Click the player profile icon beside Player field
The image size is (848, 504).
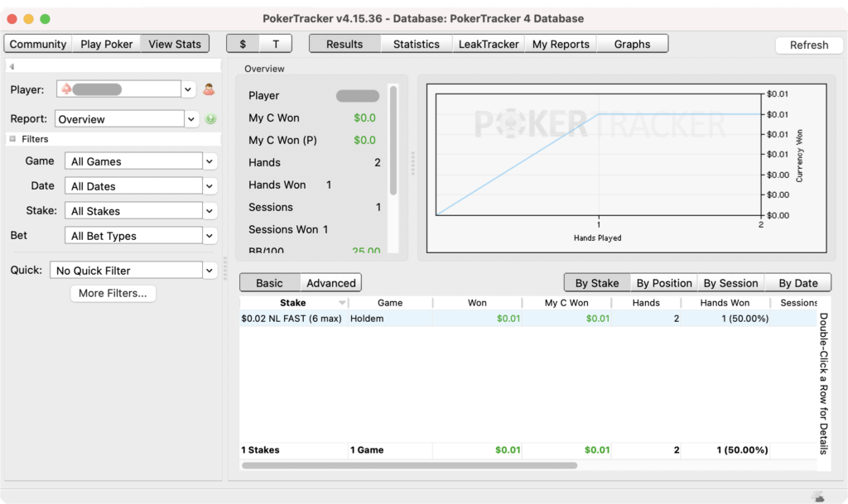coord(209,89)
